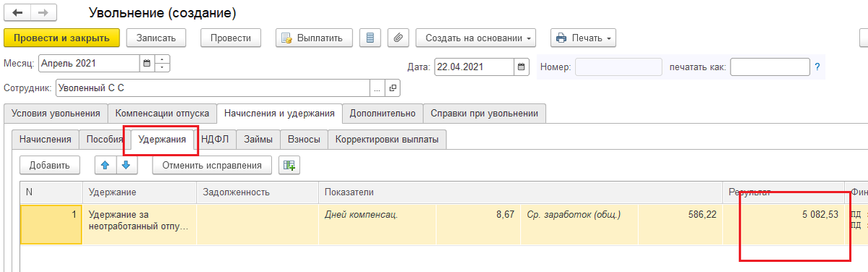The width and height of the screenshot is (868, 272).
Task: Open the document report list icon
Action: [370, 38]
